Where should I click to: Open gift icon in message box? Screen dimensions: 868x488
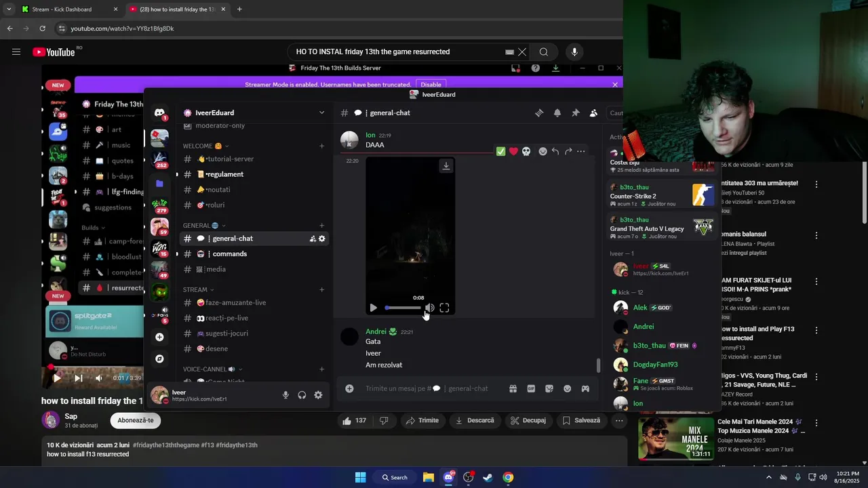tap(513, 388)
